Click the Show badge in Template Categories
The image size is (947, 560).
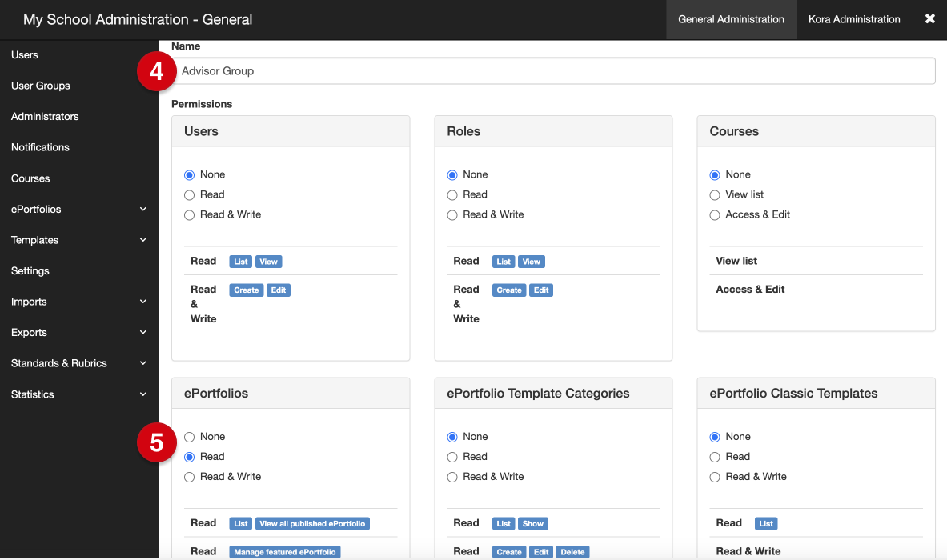532,523
